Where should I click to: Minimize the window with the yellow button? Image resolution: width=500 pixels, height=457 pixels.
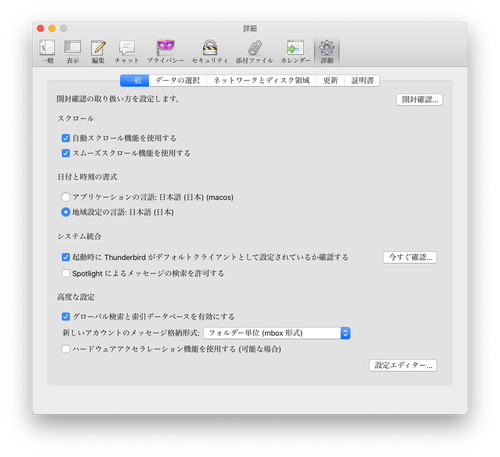52,28
